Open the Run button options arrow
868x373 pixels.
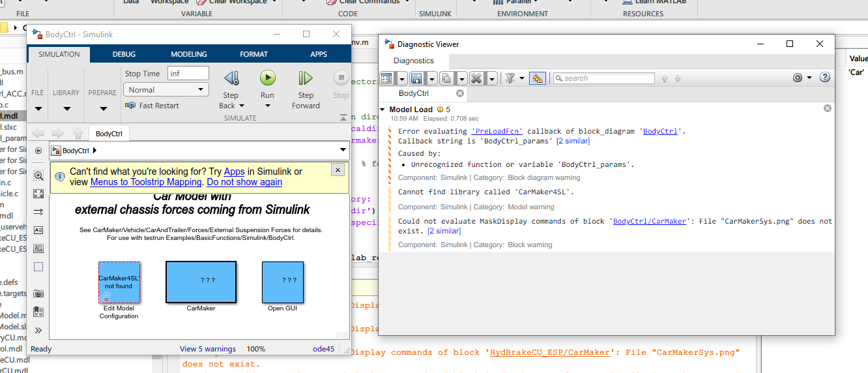[268, 106]
